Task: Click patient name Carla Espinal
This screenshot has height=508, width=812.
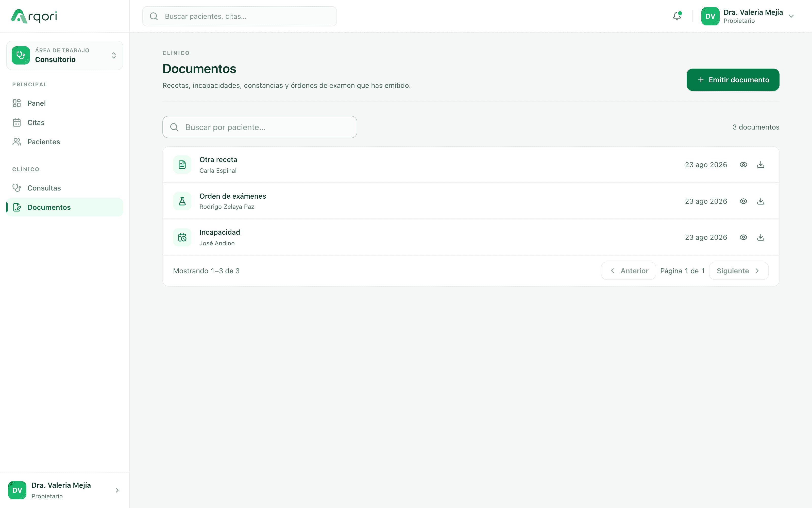Action: (218, 171)
